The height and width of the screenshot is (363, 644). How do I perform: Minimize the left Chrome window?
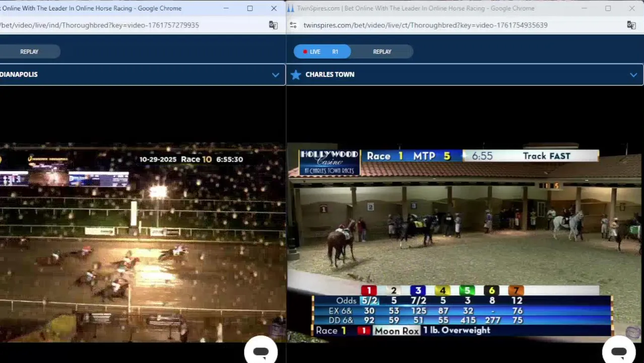point(226,8)
